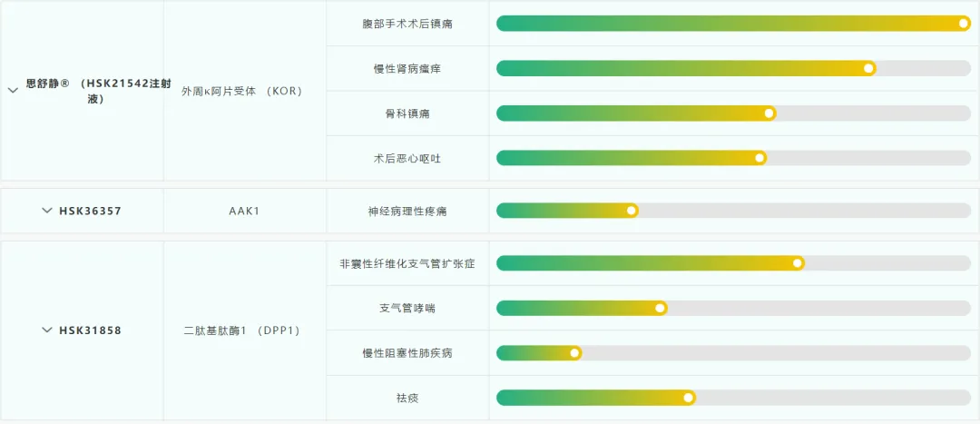
Task: Click the 支气管哮喘 progress bar handle
Action: pyautogui.click(x=661, y=308)
